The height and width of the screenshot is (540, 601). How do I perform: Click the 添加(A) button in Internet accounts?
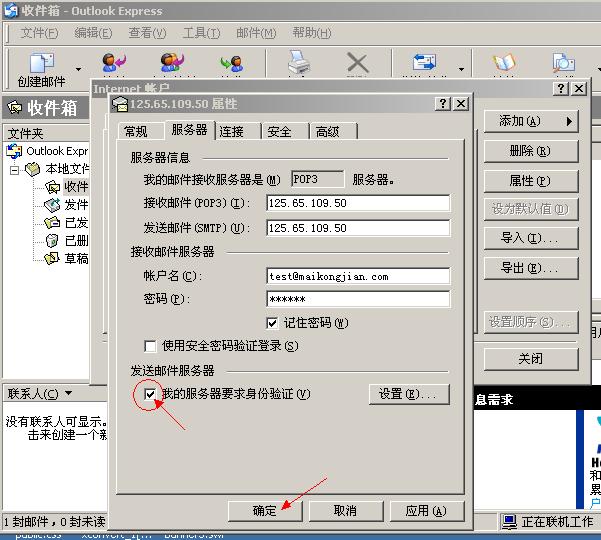coord(531,121)
